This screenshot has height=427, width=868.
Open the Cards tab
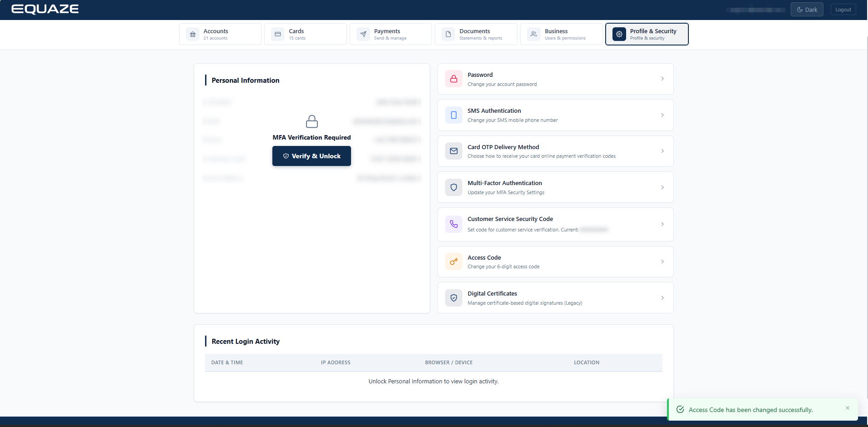tap(306, 34)
